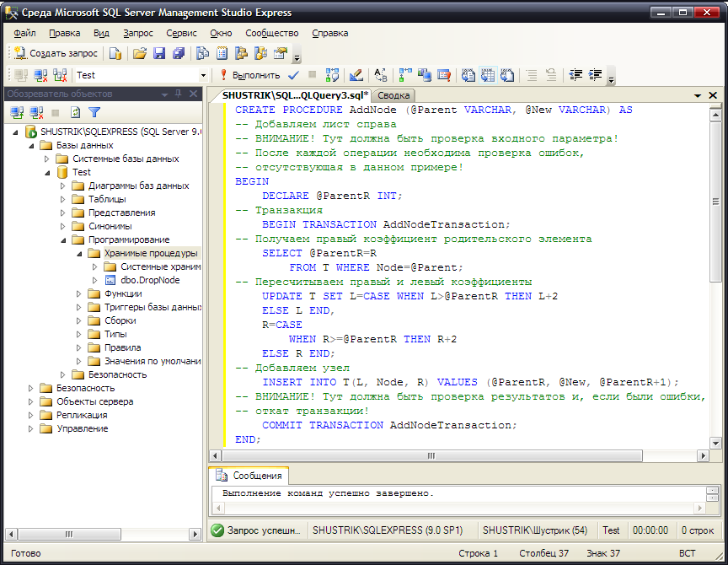Click Specify Values for Template Parameters icon
The image size is (728, 565).
[x=381, y=75]
